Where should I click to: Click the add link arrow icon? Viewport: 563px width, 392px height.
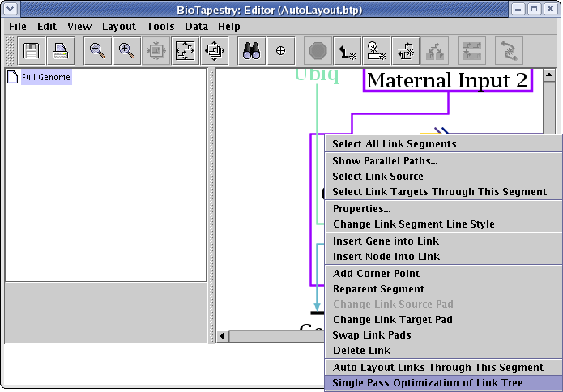coord(348,51)
